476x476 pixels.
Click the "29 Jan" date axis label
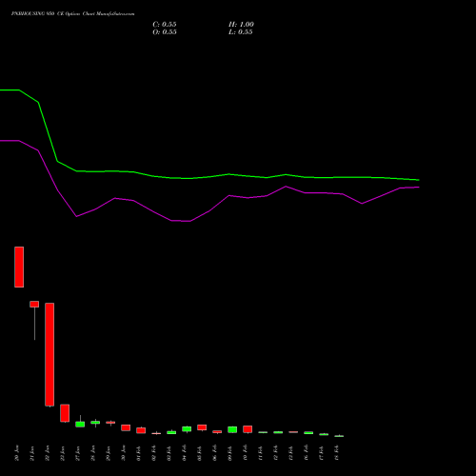tap(109, 453)
